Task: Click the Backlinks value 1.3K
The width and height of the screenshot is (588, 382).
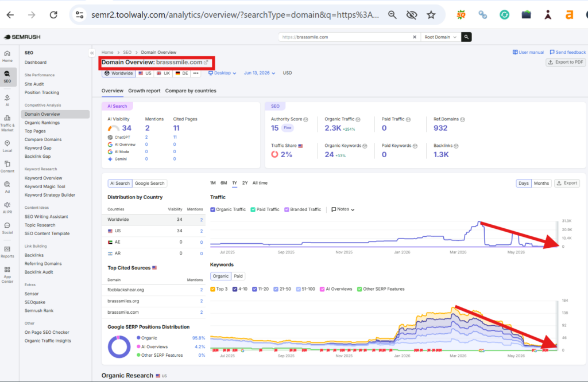Action: [441, 155]
